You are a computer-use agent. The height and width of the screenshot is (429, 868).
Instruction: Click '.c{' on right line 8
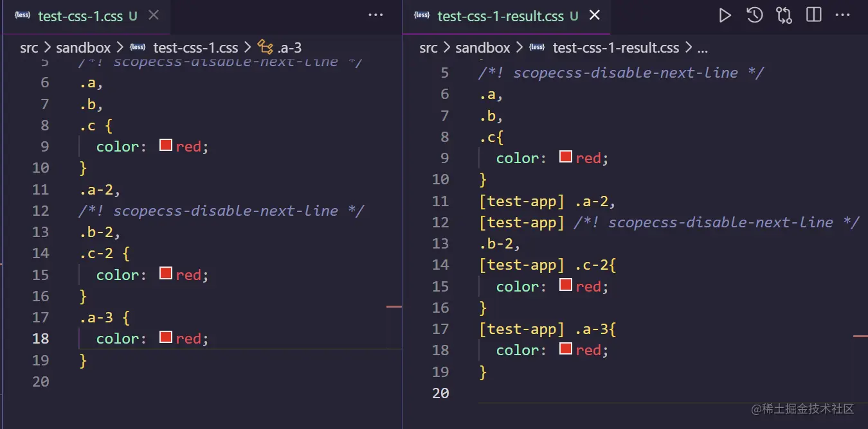492,137
